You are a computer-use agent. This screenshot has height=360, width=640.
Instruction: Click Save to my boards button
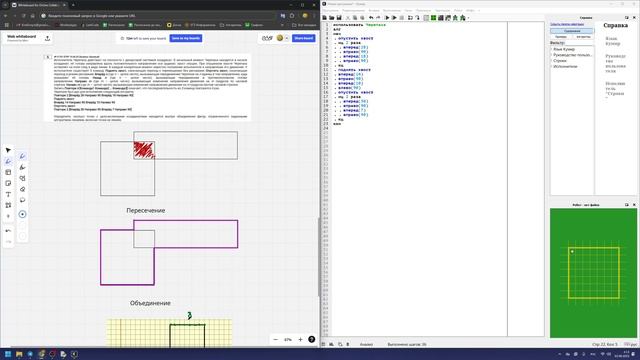[x=186, y=38]
